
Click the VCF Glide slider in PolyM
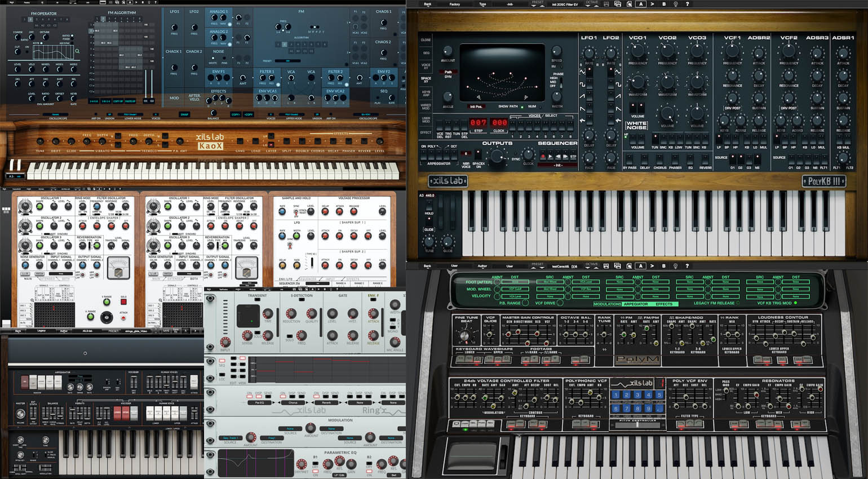[x=489, y=335]
